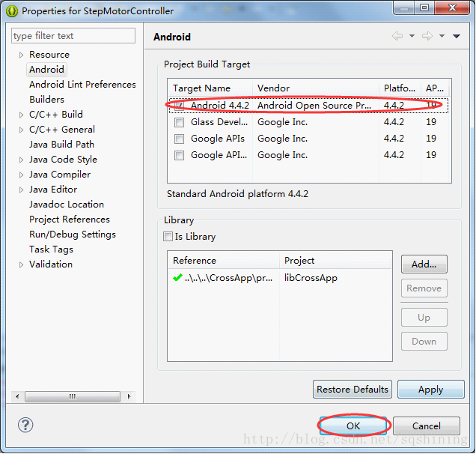Screen dimensions: 476x454
Task: Click the left arrow of tree scrollbar
Action: (x=17, y=396)
